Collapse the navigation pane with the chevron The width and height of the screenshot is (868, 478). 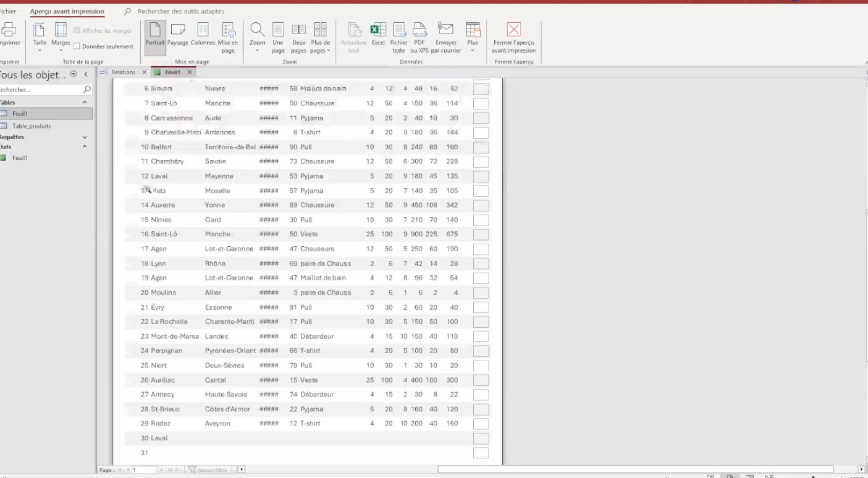[86, 74]
